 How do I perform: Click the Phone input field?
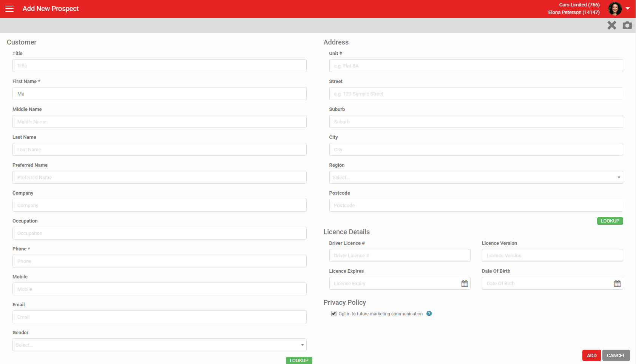click(x=159, y=261)
